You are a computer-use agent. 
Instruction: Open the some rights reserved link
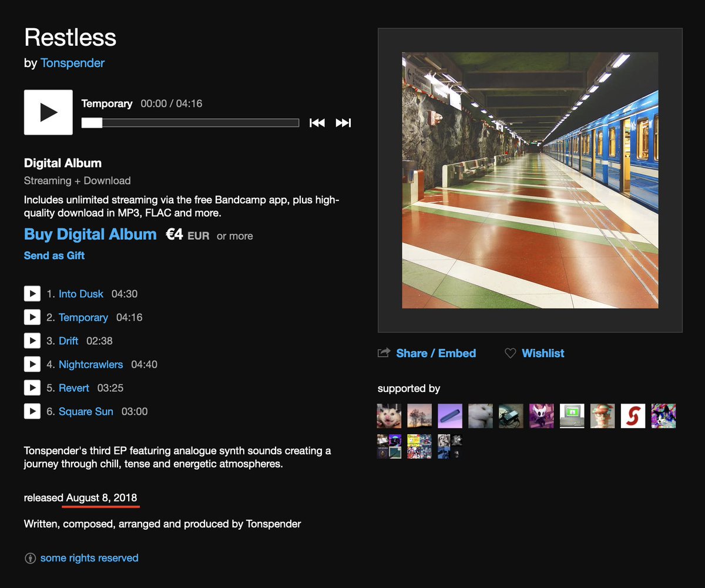click(89, 558)
